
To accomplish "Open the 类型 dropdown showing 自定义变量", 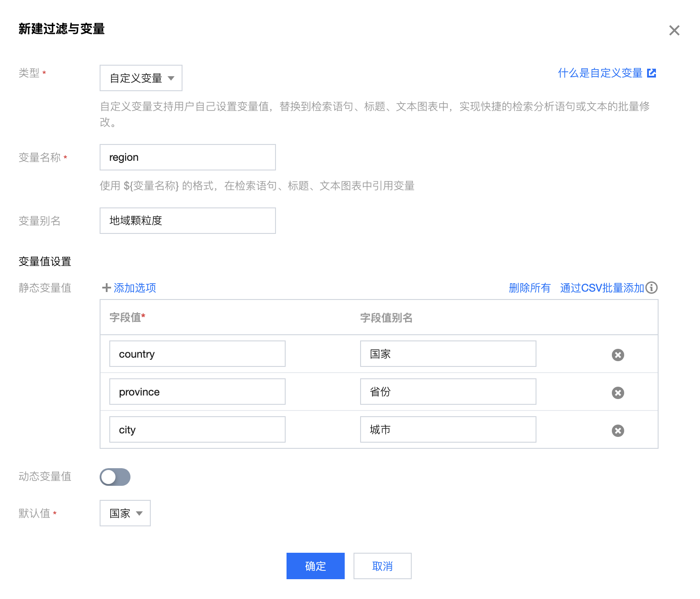I will (x=141, y=78).
